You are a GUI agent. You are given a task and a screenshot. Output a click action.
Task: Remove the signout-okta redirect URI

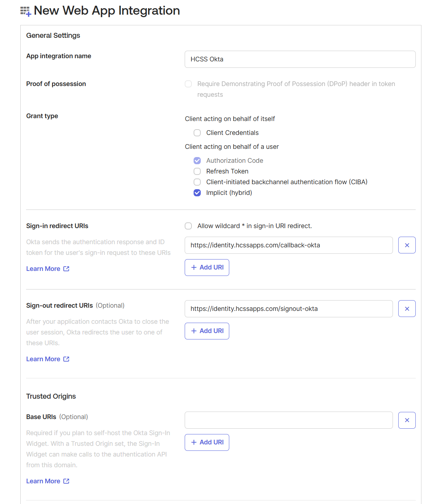(407, 309)
